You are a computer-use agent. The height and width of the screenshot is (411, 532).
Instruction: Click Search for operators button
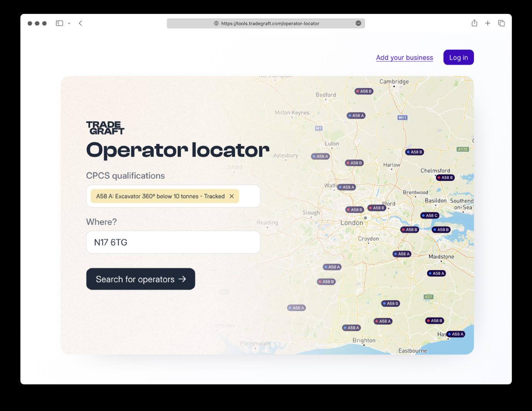[140, 279]
